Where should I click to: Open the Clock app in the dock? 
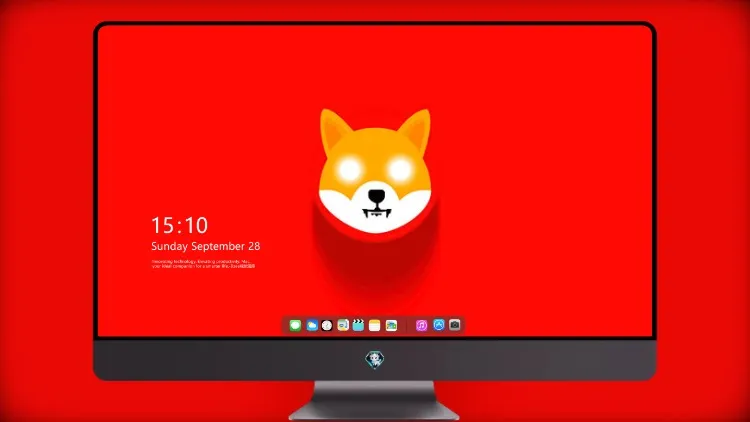(327, 325)
